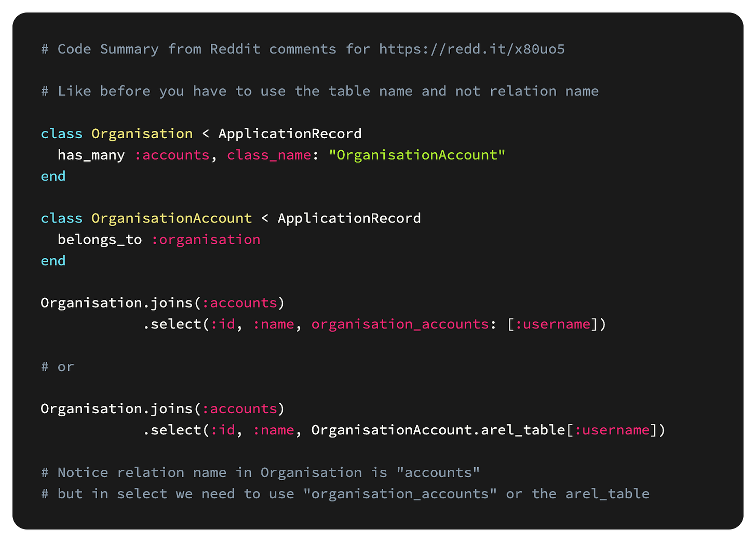Click the organisation_accounts hash key
The width and height of the screenshot is (756, 542).
[x=400, y=323]
